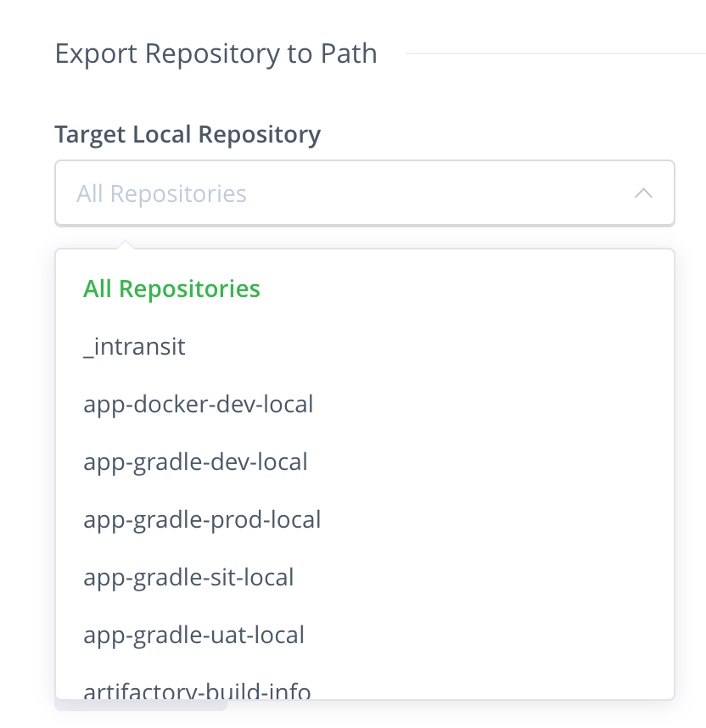Image resolution: width=706 pixels, height=728 pixels.
Task: Collapse the repository list with the chevron-up arrow
Action: click(x=643, y=193)
